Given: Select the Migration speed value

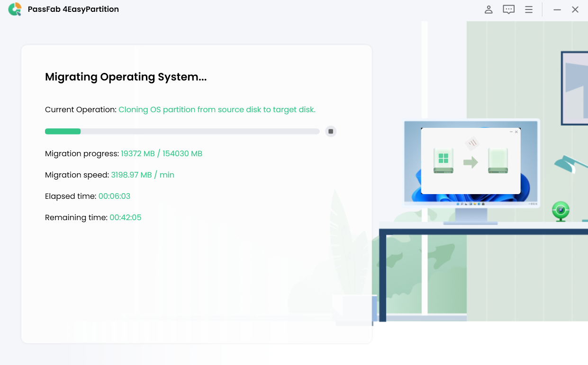Looking at the screenshot, I should coord(143,175).
